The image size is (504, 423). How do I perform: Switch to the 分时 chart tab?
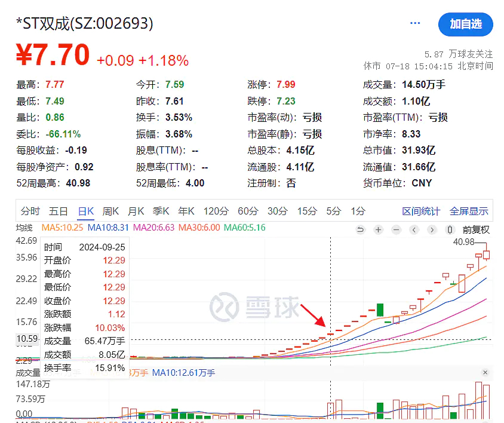(30, 211)
